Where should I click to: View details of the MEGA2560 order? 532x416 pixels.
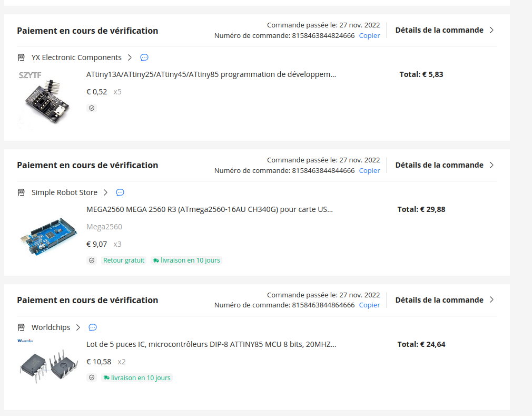(445, 165)
